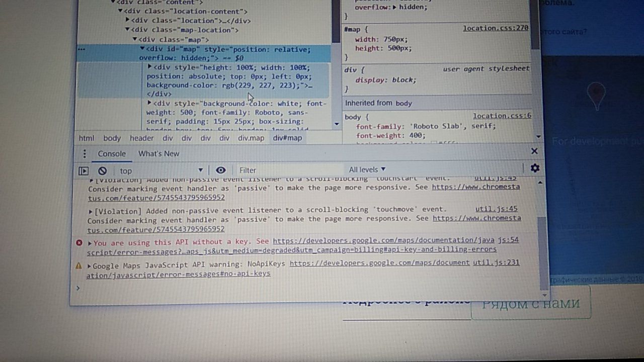644x362 pixels.
Task: Click 'display: block;' in div rule
Action: pos(386,80)
